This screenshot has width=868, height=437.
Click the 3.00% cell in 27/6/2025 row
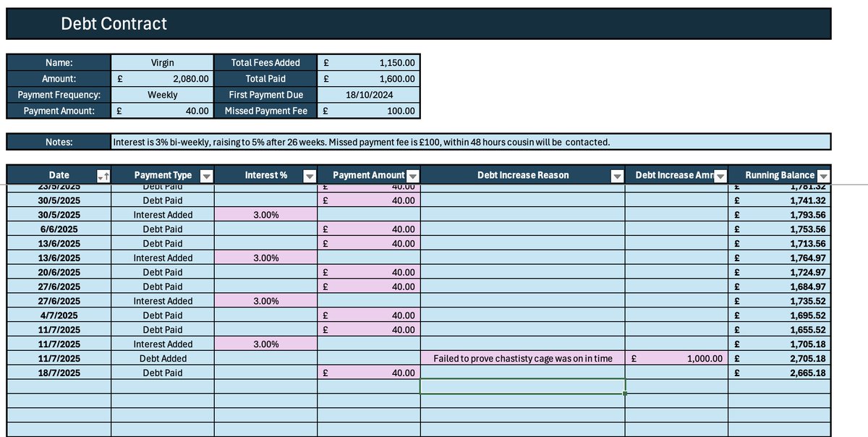(x=265, y=301)
